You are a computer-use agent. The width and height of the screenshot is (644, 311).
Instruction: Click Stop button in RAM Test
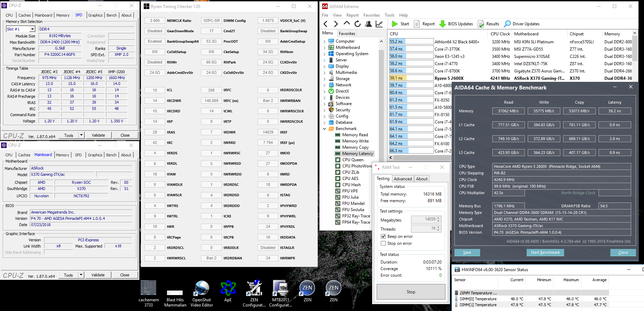[x=411, y=292]
